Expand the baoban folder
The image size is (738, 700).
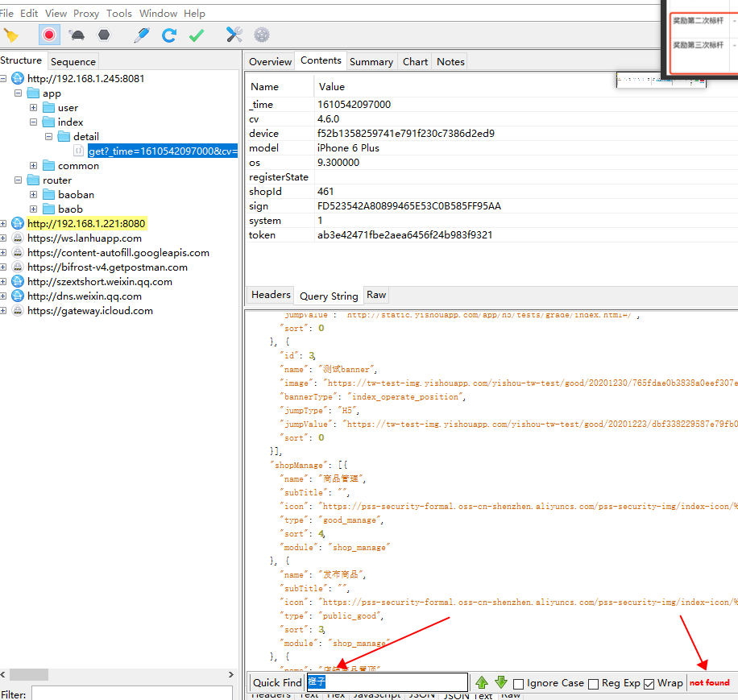33,195
